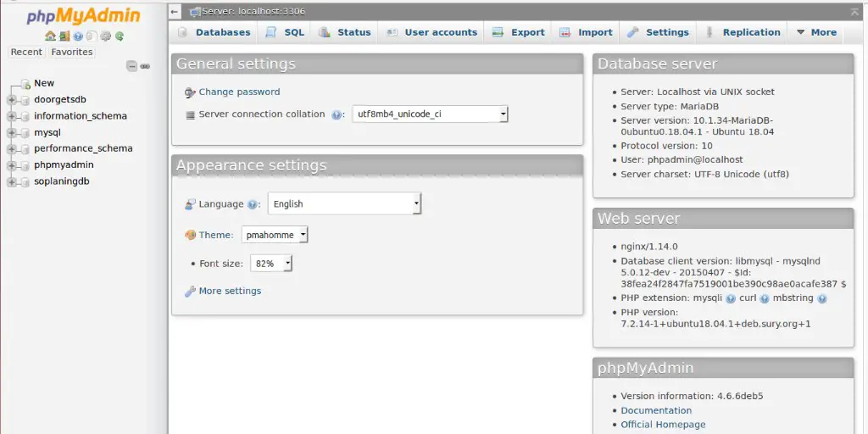The image size is (868, 434).
Task: Click the information_schema database icon
Action: point(25,117)
